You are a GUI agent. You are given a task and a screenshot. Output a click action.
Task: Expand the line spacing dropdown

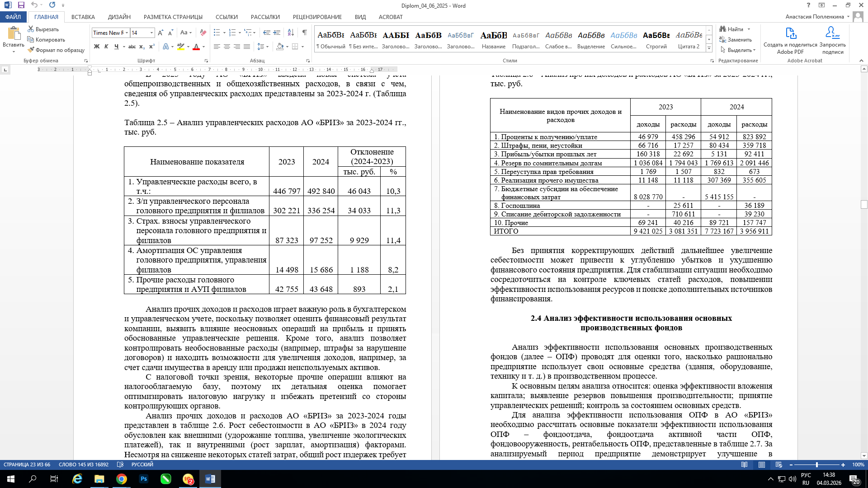click(x=268, y=47)
